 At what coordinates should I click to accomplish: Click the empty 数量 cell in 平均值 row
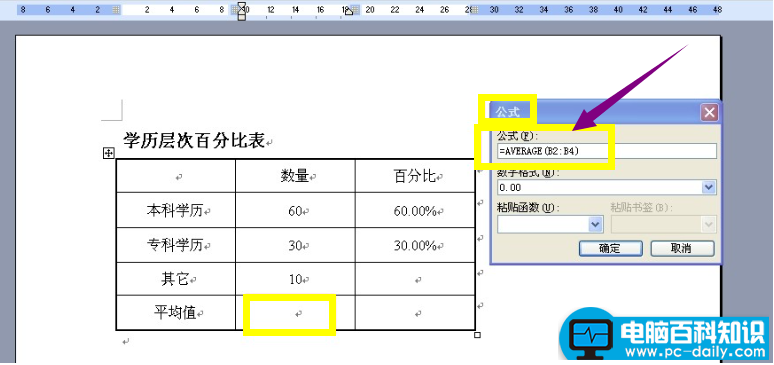295,313
